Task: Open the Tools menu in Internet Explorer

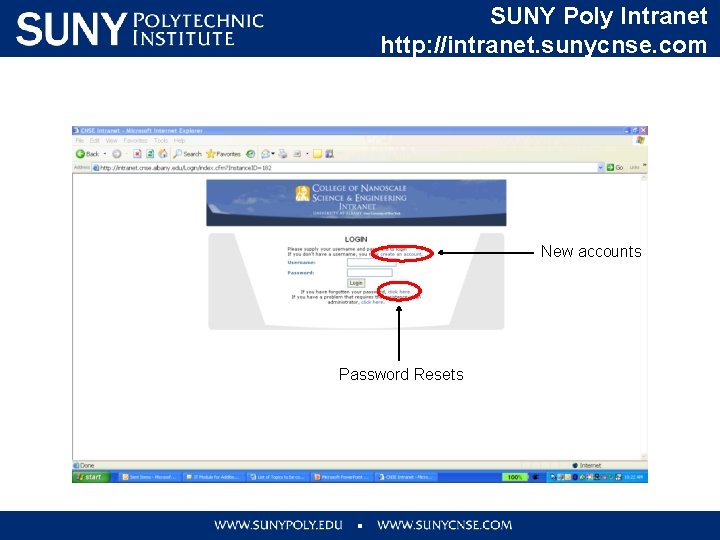Action: (x=161, y=141)
